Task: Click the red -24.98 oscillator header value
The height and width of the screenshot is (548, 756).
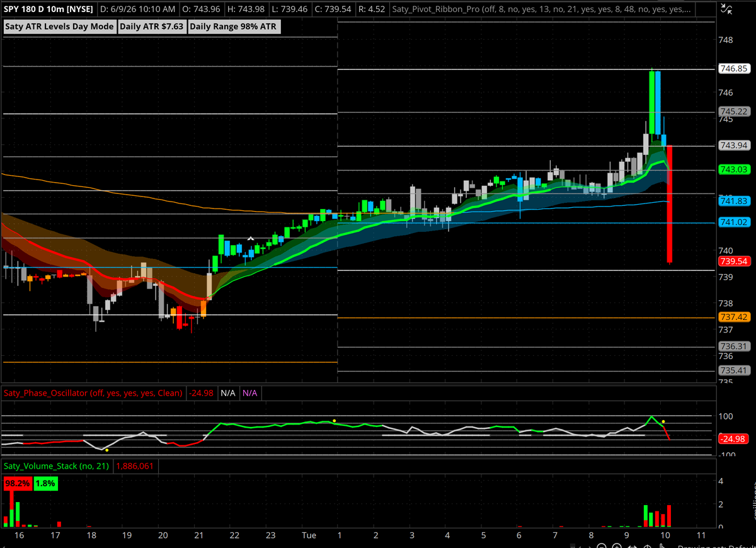Action: (202, 393)
